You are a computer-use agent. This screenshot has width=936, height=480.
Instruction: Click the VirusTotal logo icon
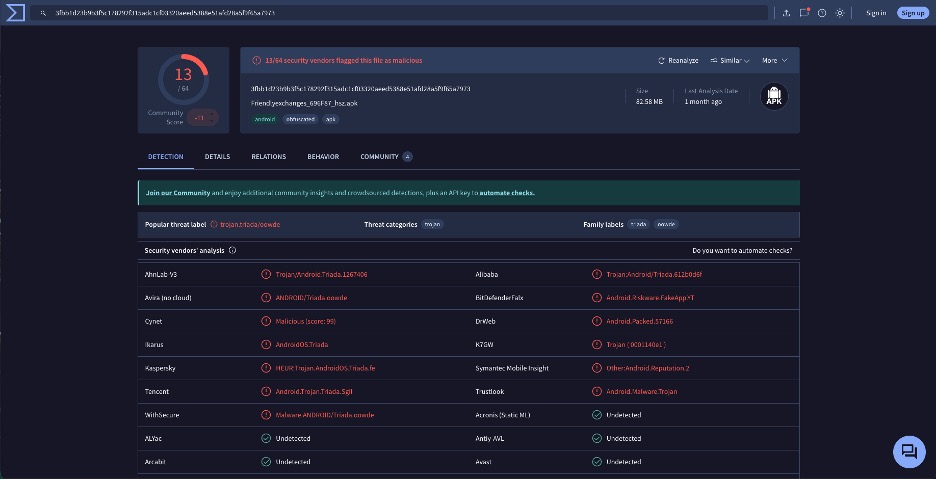(13, 12)
